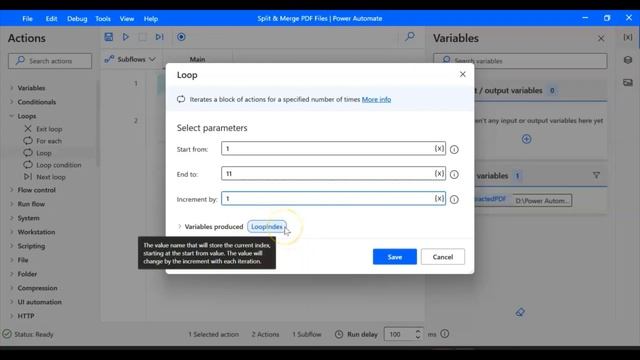Cancel the Loop dialog

(x=443, y=257)
